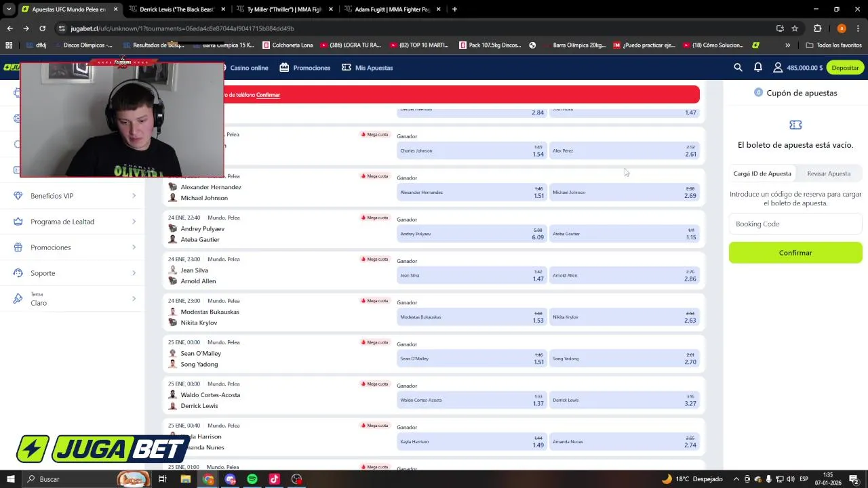Select Waldo Cortes-Acosta odds 1.37
This screenshot has width=868, height=488.
tap(471, 400)
